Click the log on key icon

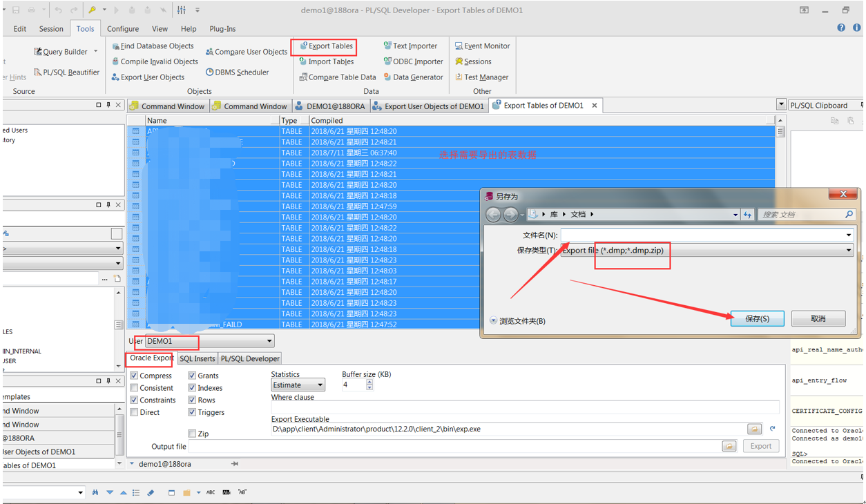pos(91,10)
